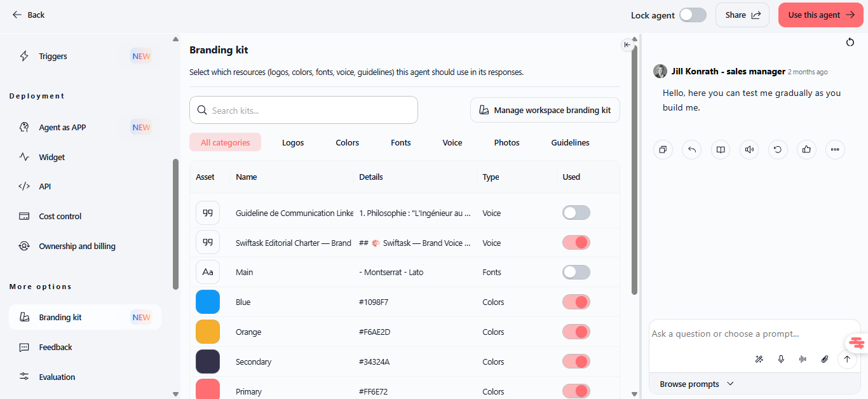This screenshot has width=868, height=399.
Task: Click the speaker read-aloud icon
Action: 749,150
